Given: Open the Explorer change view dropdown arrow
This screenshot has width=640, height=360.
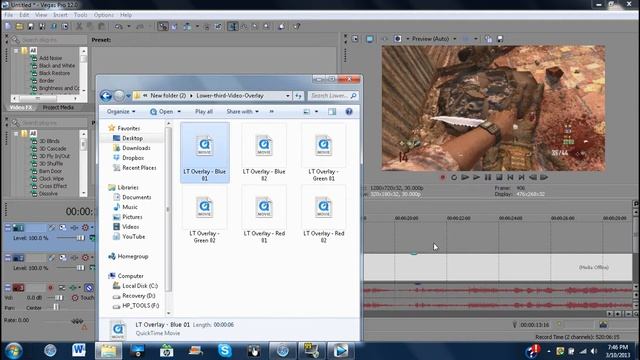Looking at the screenshot, I should pyautogui.click(x=316, y=112).
